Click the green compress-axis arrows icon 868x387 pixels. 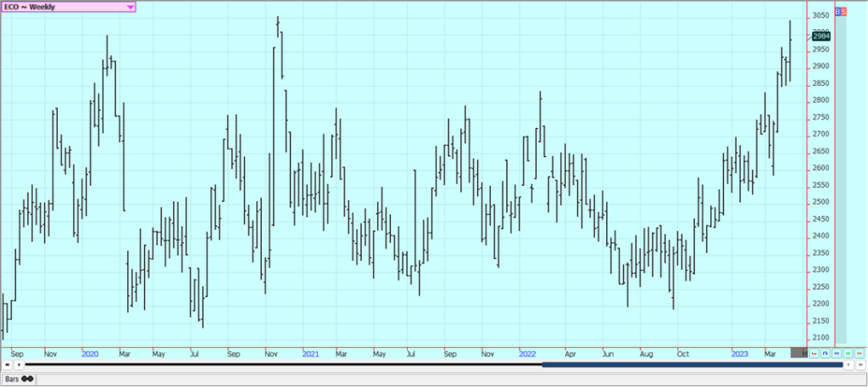[848, 353]
